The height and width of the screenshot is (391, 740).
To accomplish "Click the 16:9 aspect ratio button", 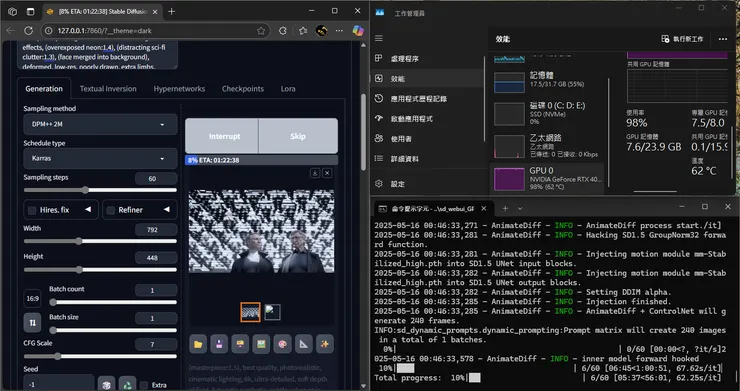I will 33,298.
